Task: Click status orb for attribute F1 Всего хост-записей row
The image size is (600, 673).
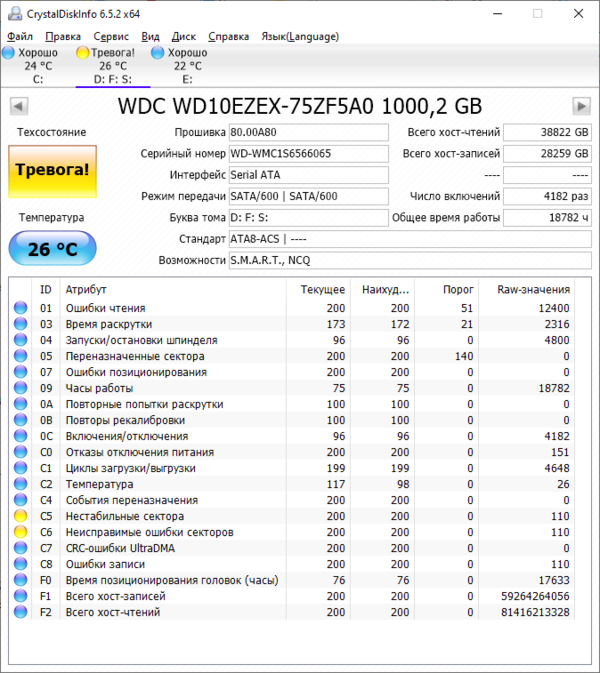Action: click(20, 596)
